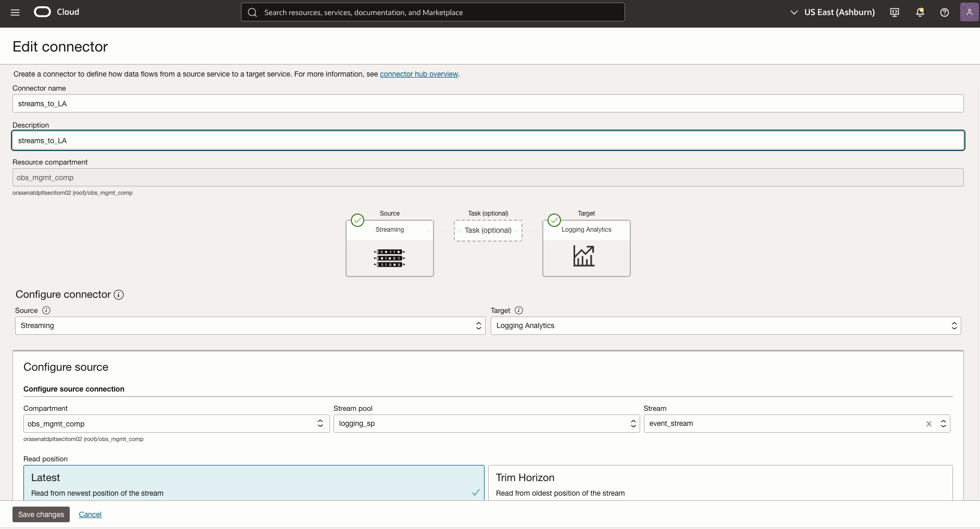Open the help icon

pos(945,12)
